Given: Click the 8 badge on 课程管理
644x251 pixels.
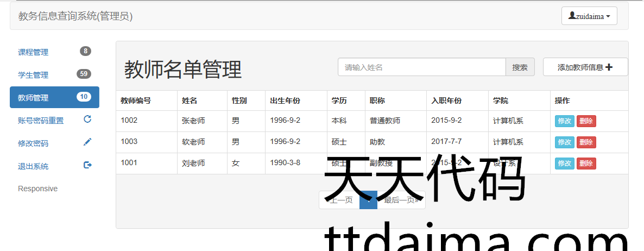Looking at the screenshot, I should (85, 52).
